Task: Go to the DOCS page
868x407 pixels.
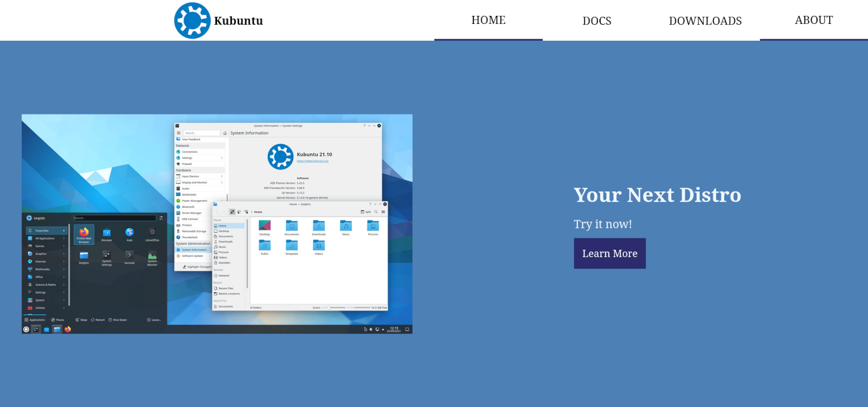Action: pyautogui.click(x=597, y=21)
